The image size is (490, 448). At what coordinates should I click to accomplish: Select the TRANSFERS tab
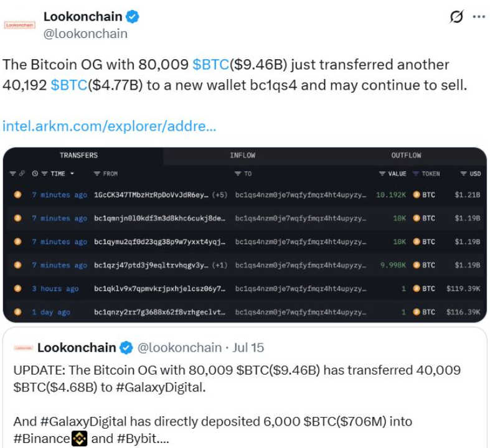78,155
